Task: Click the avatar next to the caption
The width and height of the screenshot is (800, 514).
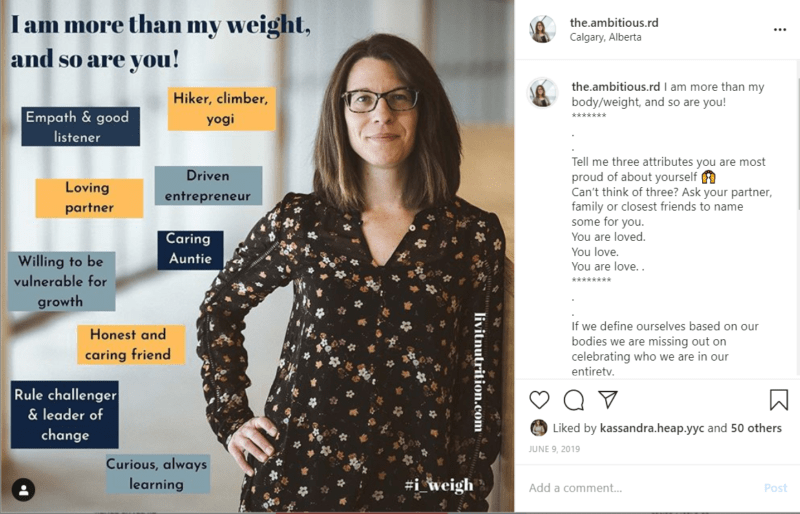Action: (x=542, y=93)
